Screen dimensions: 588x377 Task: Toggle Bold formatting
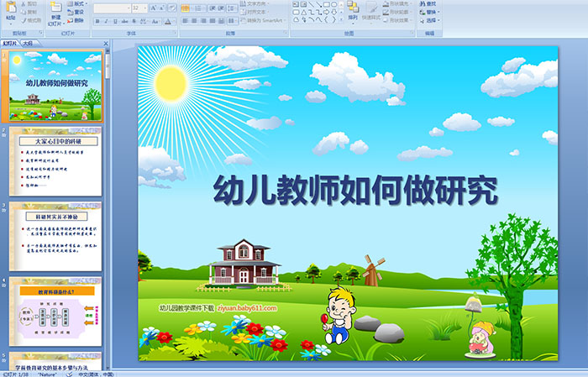(x=97, y=21)
